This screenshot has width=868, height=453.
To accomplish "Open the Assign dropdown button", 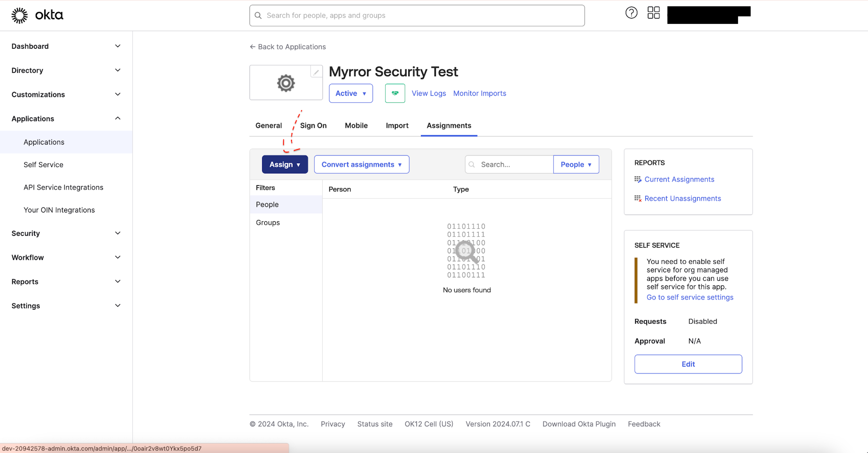I will point(285,165).
